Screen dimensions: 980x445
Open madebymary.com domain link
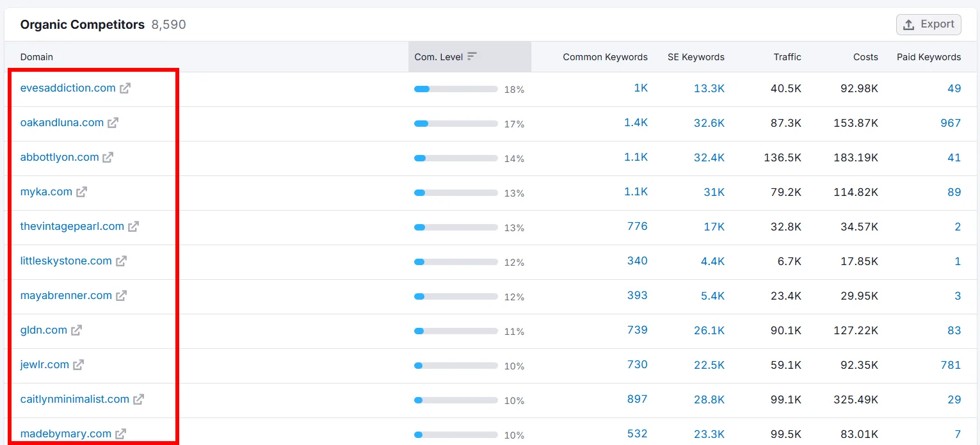pyautogui.click(x=66, y=433)
